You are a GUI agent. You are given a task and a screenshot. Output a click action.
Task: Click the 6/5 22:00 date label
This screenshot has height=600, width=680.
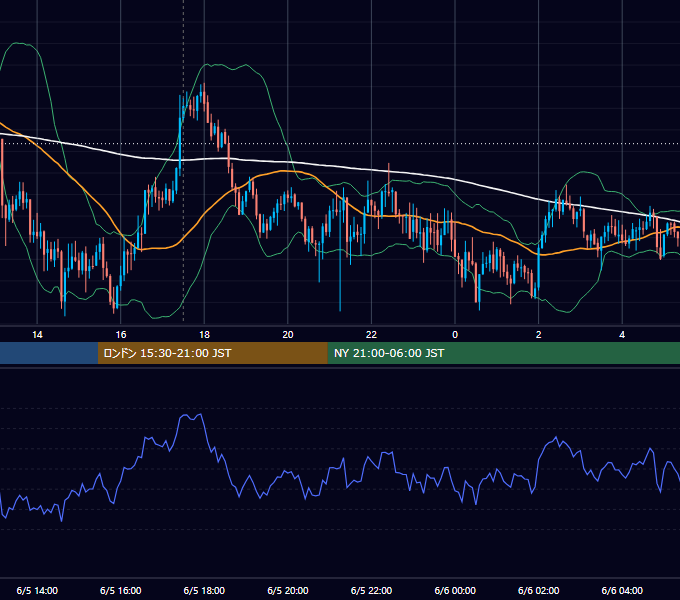371,590
